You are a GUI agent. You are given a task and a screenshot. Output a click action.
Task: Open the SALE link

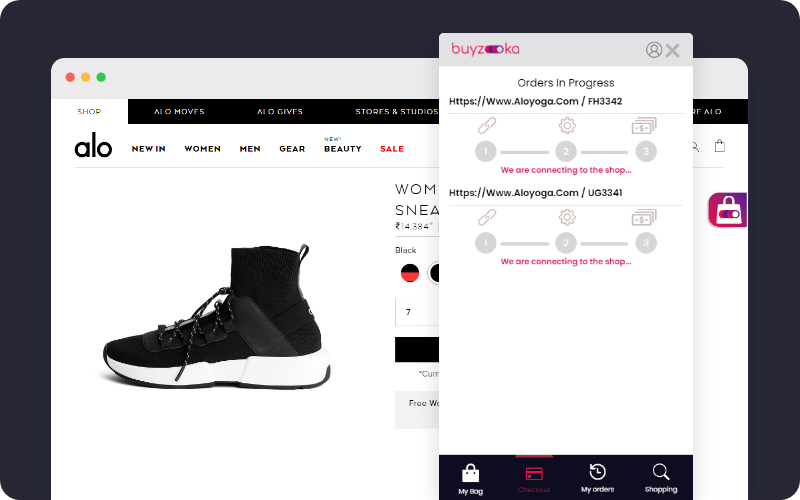coord(392,149)
